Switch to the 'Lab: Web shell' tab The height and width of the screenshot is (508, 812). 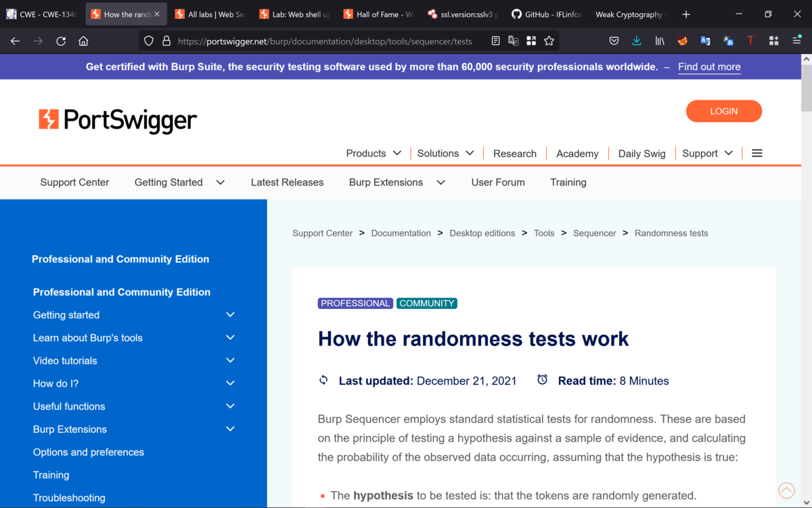[x=294, y=14]
